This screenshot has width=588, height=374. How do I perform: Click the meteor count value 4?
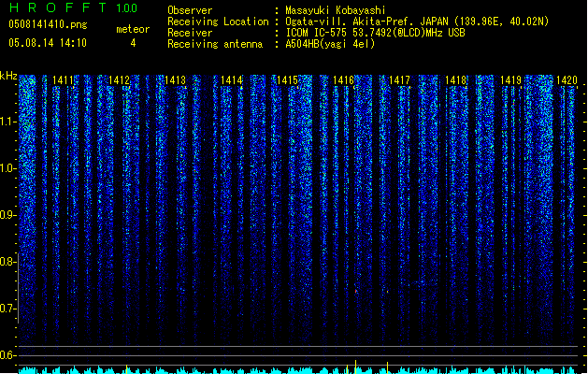[x=133, y=43]
